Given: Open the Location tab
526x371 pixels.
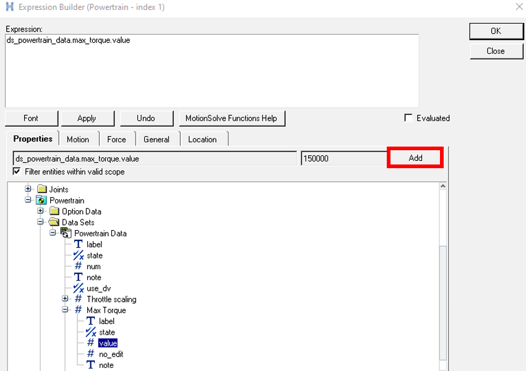Looking at the screenshot, I should pyautogui.click(x=202, y=139).
